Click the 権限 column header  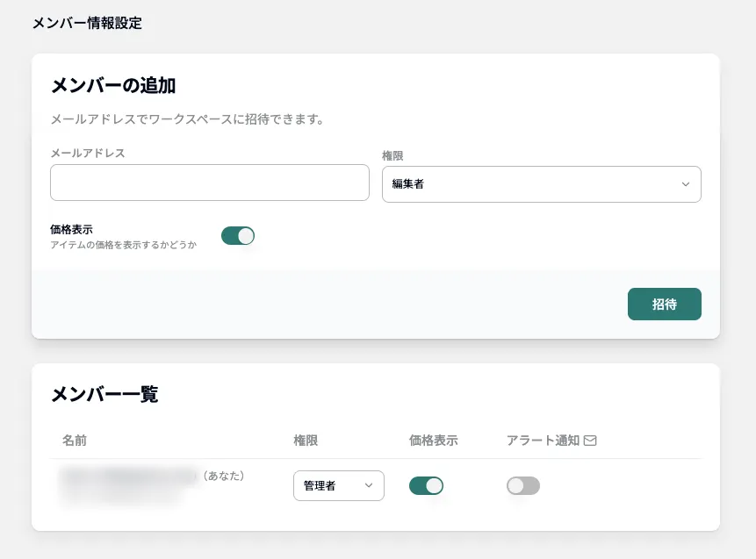305,440
